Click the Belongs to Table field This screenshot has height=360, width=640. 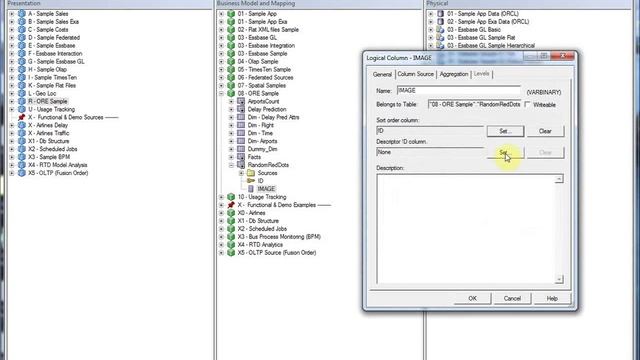[x=475, y=104]
